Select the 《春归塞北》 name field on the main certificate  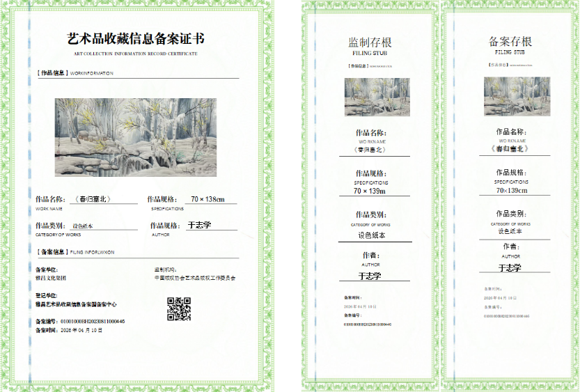pos(93,199)
